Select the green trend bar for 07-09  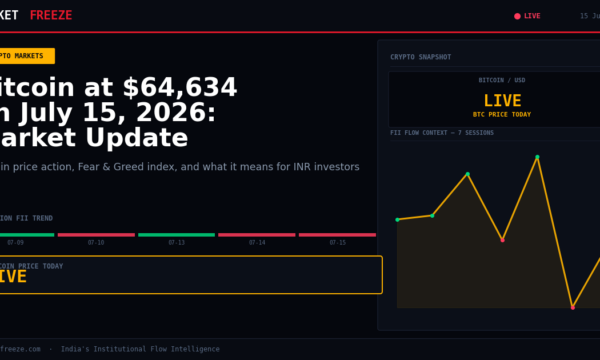tap(27, 235)
